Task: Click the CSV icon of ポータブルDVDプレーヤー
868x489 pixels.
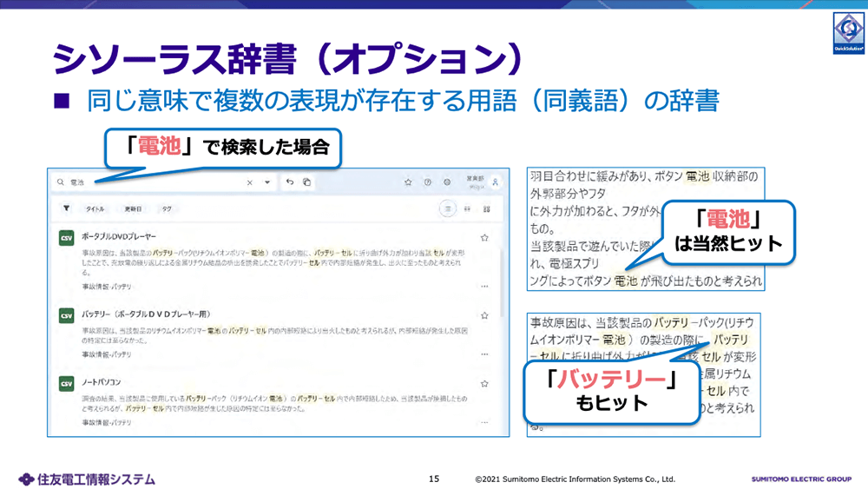Action: (x=67, y=238)
